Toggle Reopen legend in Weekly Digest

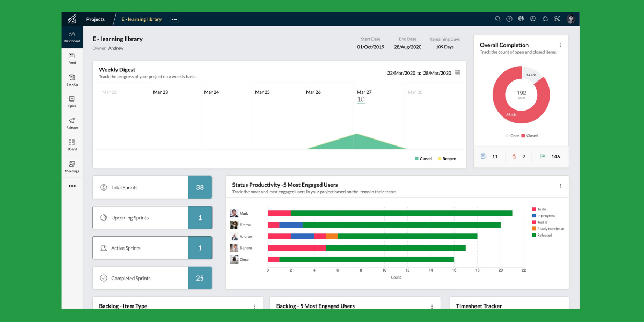[447, 159]
